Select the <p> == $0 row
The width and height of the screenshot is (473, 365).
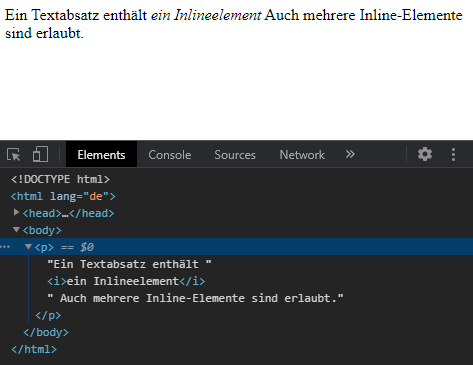click(x=236, y=247)
